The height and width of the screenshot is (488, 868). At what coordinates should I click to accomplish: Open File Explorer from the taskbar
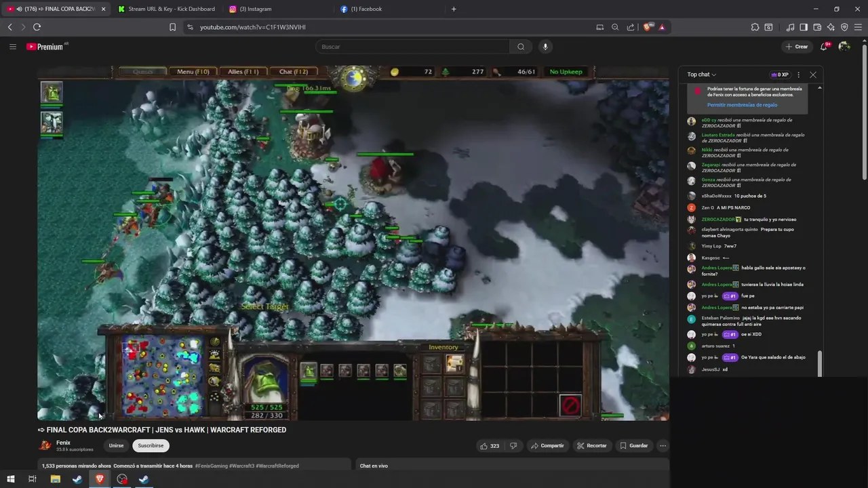point(56,479)
